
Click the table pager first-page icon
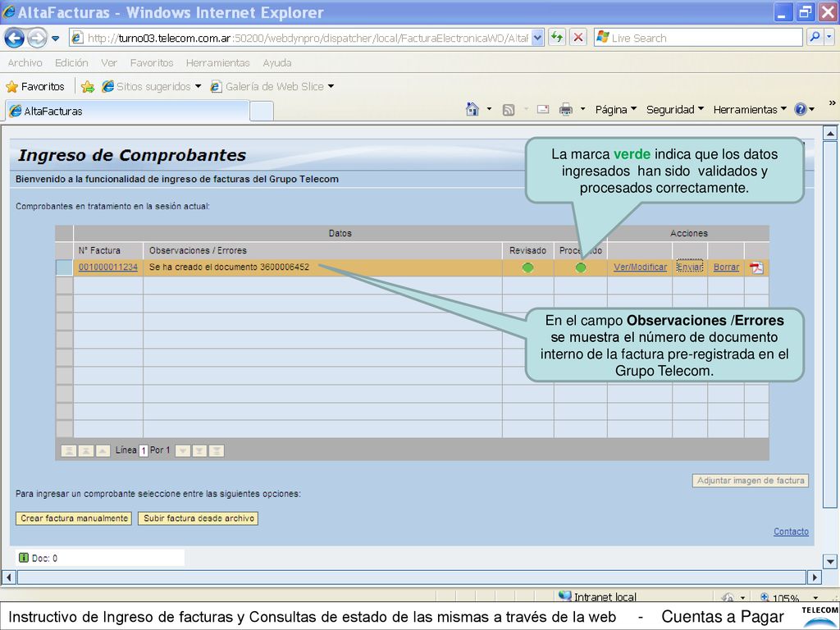(x=69, y=450)
